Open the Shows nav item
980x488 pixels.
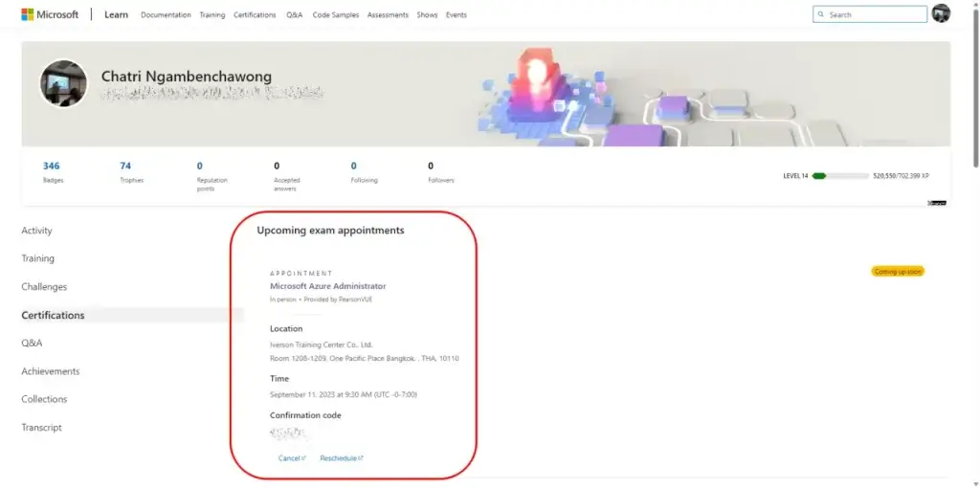tap(427, 15)
